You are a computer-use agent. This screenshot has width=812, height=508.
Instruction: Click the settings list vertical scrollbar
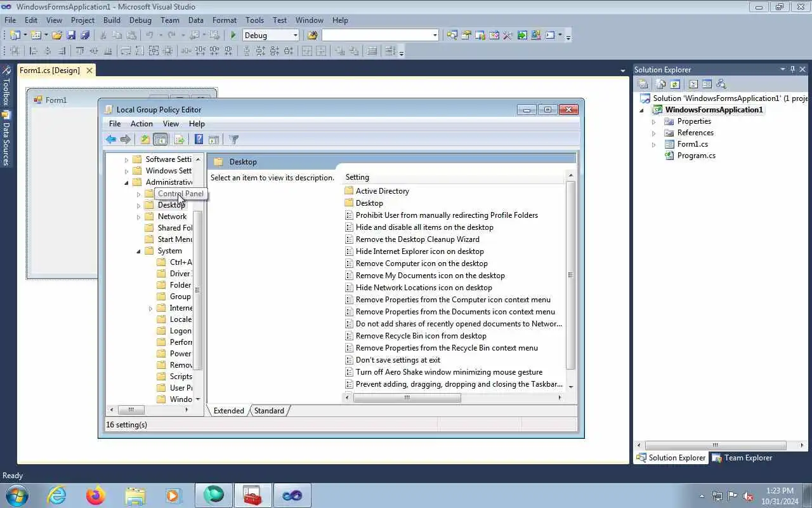[x=570, y=275]
